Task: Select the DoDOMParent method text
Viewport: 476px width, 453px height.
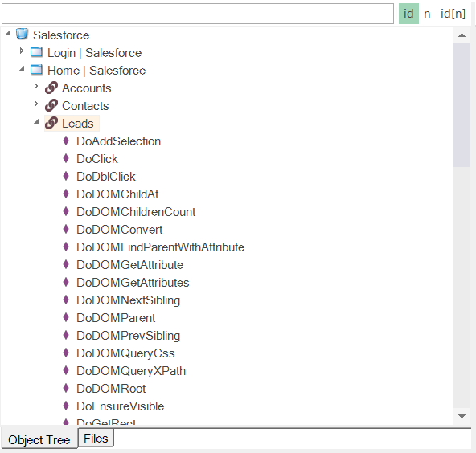Action: (x=116, y=318)
